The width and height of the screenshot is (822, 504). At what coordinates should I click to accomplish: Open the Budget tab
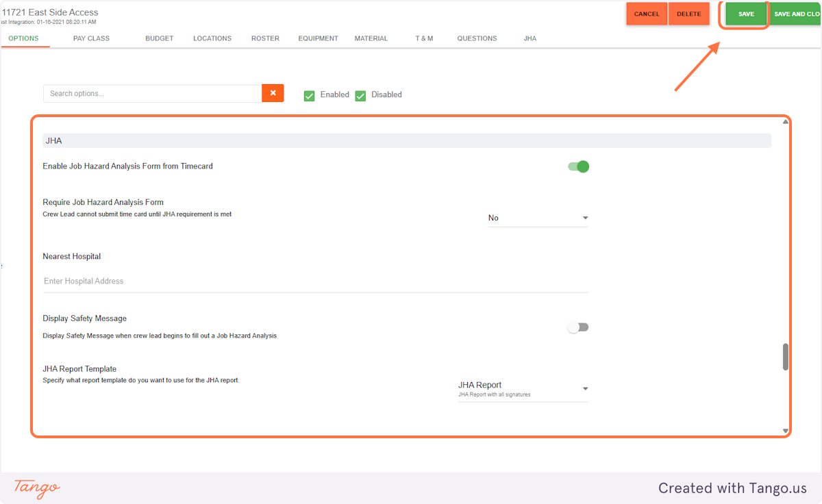coord(159,38)
